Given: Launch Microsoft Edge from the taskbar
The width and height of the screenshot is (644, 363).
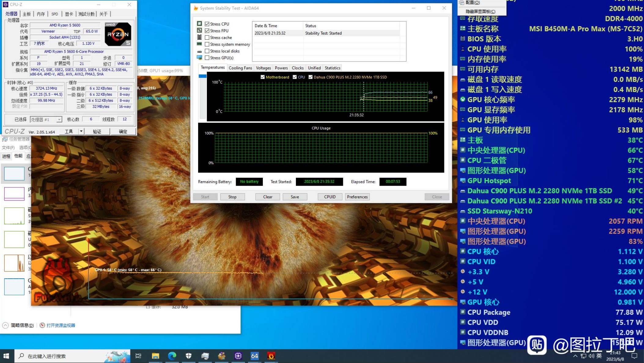Looking at the screenshot, I should point(172,356).
